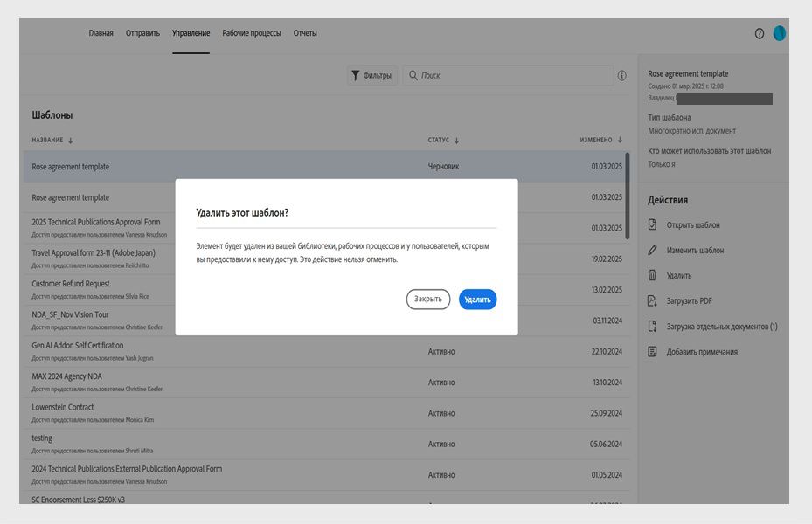Select Travel Approval form 23-11 (Adobe Japan)

tap(326, 259)
